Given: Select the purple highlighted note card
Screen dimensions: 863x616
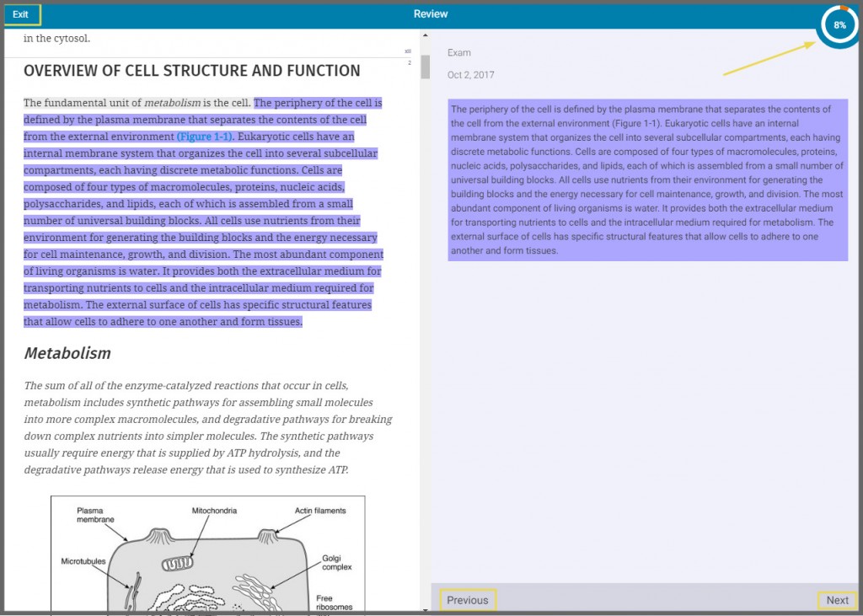Looking at the screenshot, I should tap(647, 179).
